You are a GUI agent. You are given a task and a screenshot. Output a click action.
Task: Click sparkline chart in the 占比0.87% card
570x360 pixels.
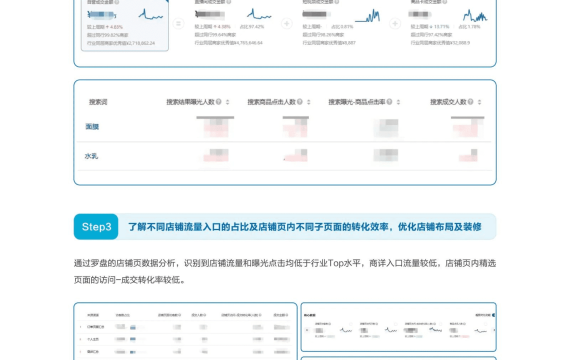pos(368,16)
